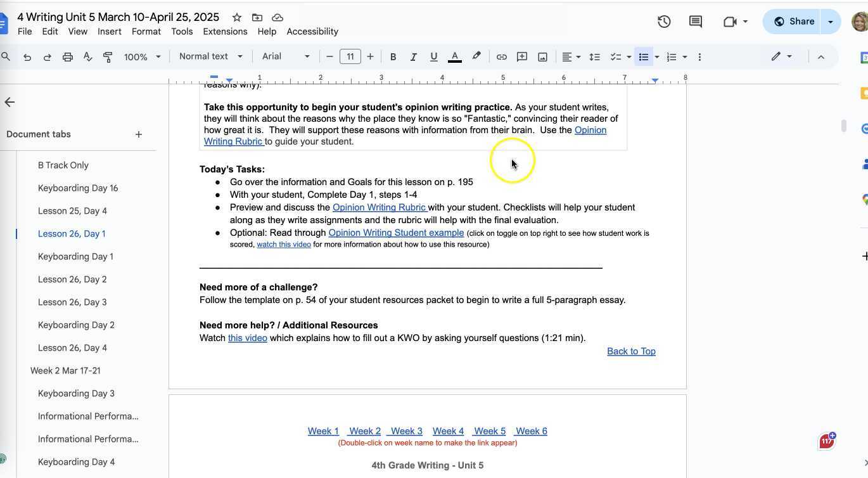
Task: Start a Meet call with the camera icon
Action: pos(729,21)
